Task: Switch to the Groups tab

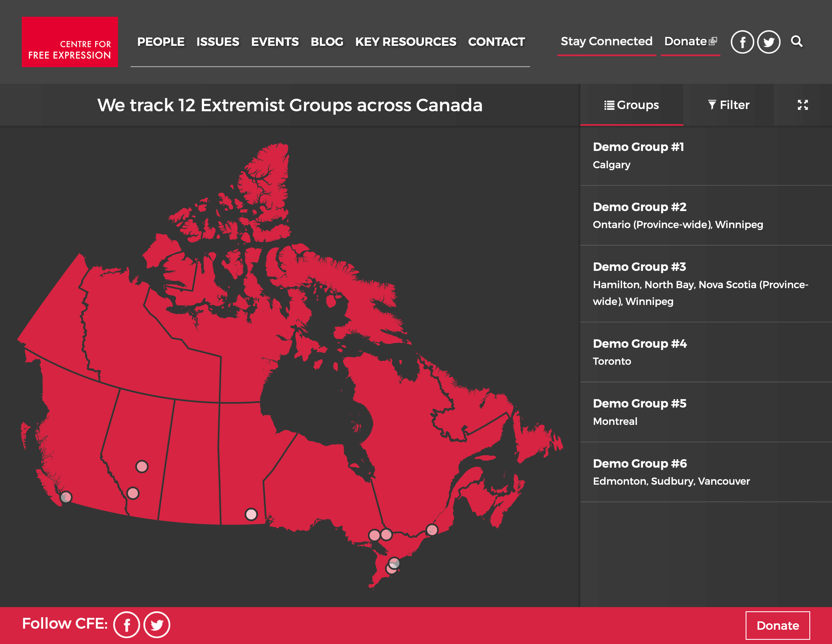Action: point(631,105)
